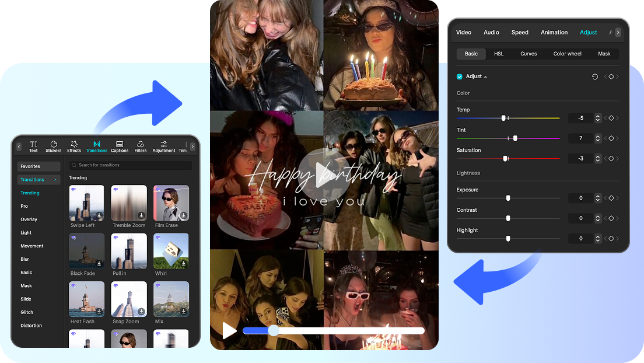Switch to the Speed tab
This screenshot has height=363, width=644.
[x=520, y=33]
